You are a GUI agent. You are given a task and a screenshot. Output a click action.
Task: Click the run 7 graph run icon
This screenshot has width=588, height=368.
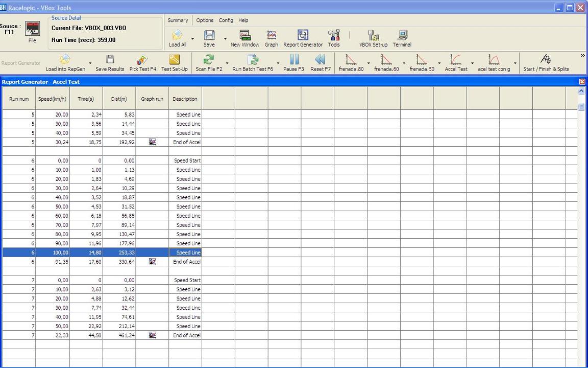152,335
